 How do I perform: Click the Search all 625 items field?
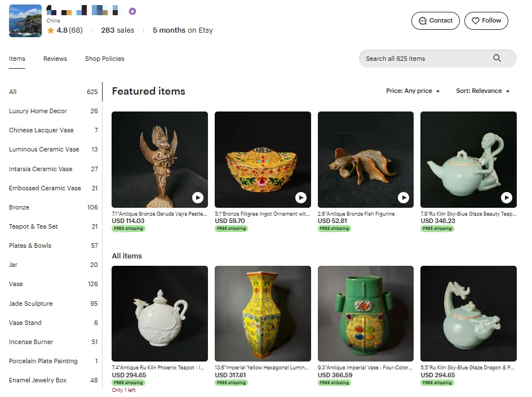tap(425, 59)
